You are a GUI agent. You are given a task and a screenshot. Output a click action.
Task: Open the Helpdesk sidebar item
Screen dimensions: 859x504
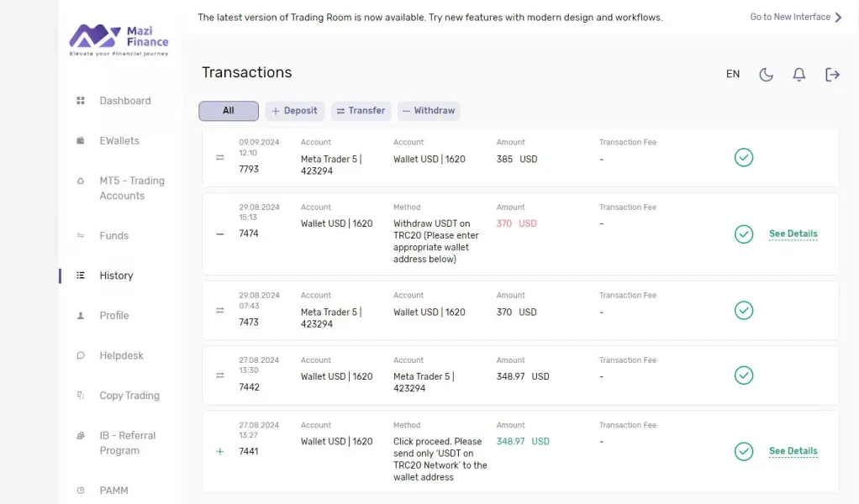coord(121,356)
